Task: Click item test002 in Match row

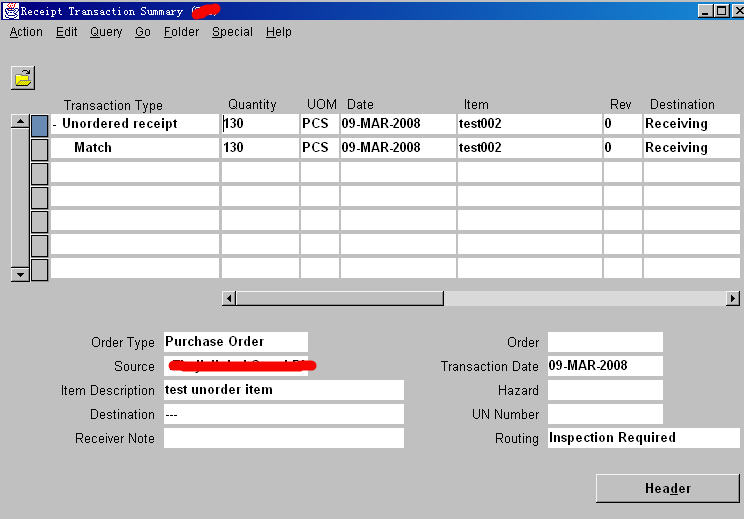Action: [530, 148]
